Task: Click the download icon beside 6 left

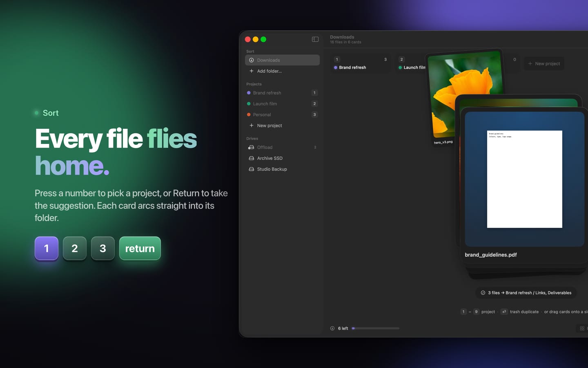Action: (332, 328)
